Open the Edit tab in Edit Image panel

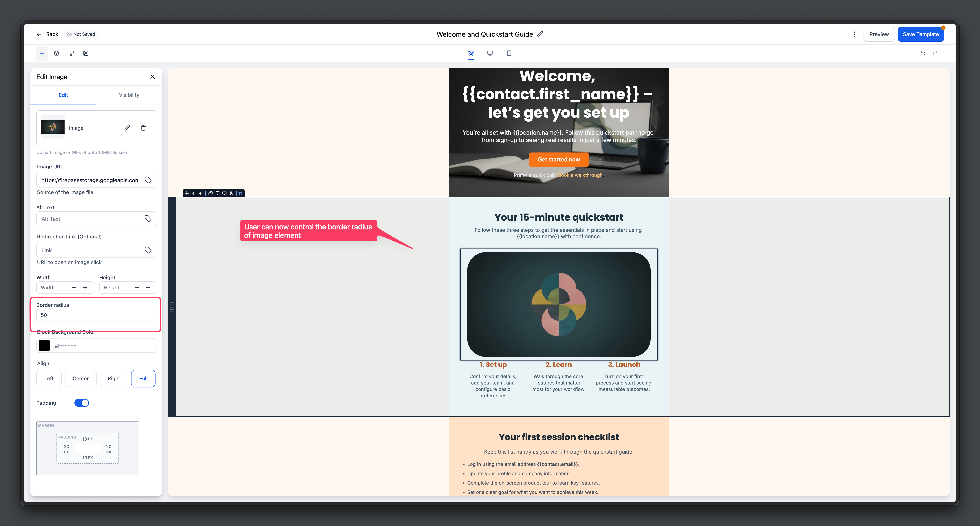coord(63,95)
